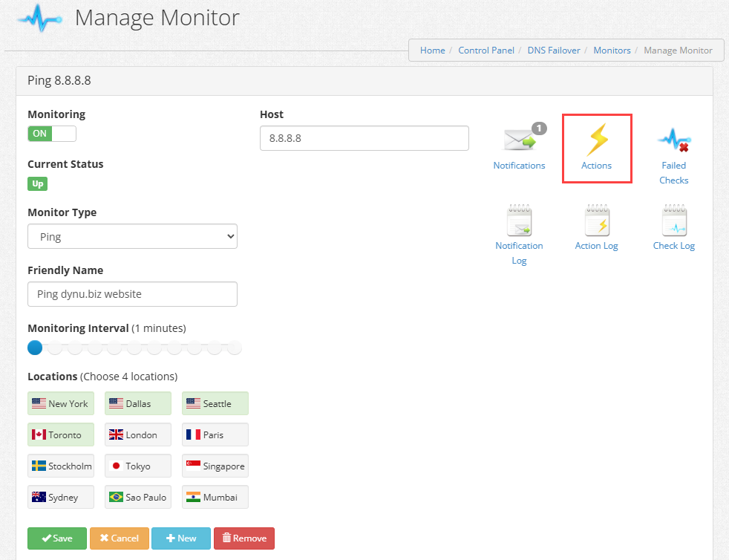
Task: Click the Japanese flag on Tokyo
Action: (x=117, y=466)
